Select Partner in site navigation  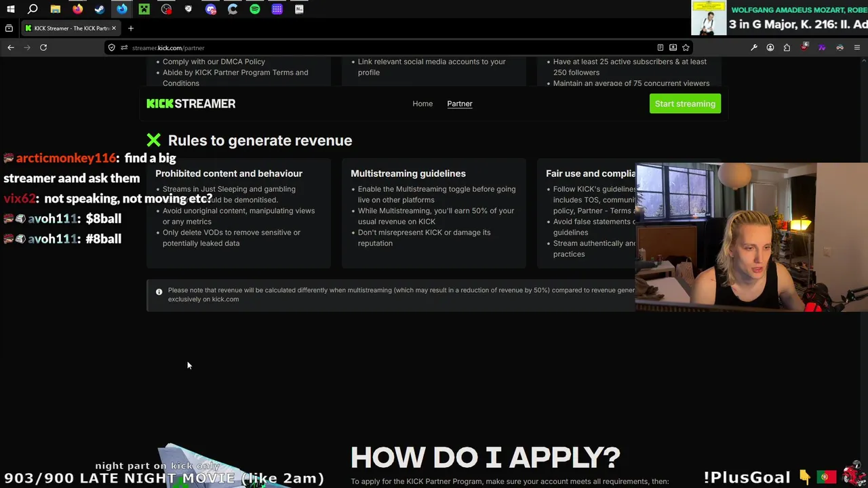[x=460, y=104]
